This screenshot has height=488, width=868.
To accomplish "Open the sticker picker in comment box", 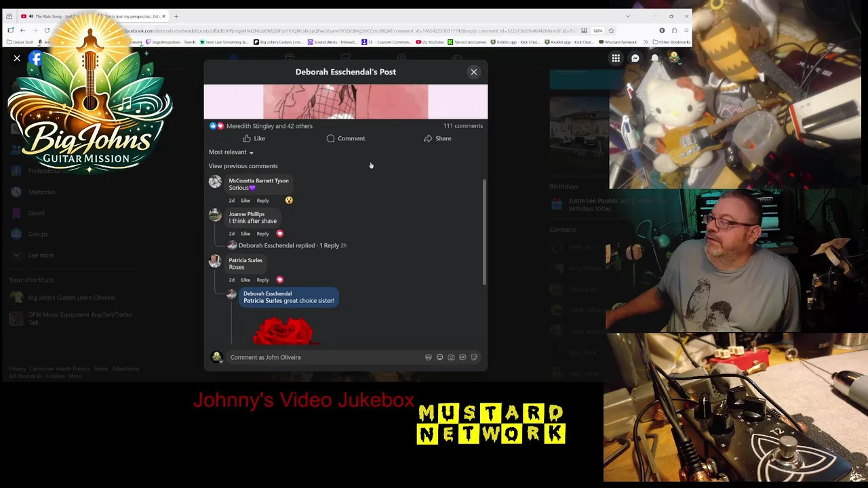I will (474, 357).
